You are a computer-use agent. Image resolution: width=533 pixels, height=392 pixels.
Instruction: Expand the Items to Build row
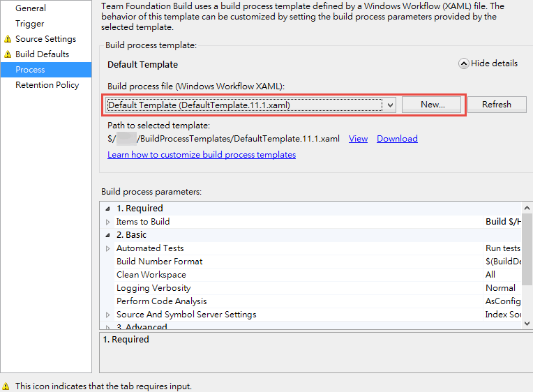pos(108,222)
